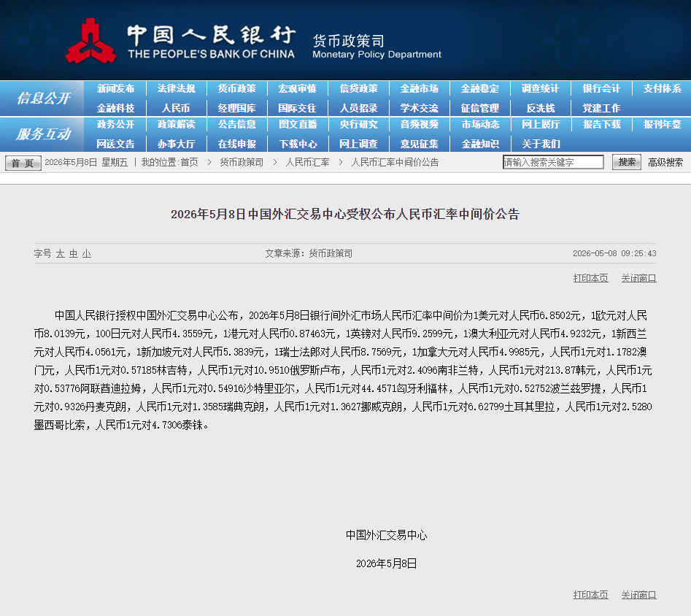691x616 pixels.
Task: Select 金融稳定 navigation item
Action: 480,88
